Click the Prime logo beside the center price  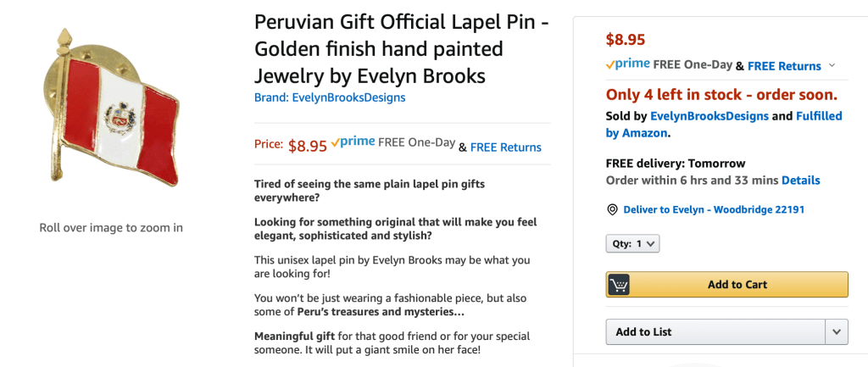353,143
